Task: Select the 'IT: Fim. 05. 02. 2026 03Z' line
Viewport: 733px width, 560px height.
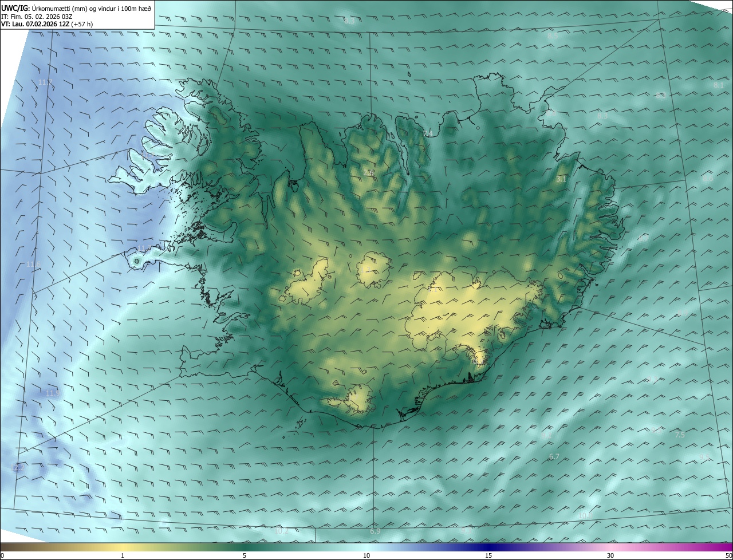Action: [37, 16]
